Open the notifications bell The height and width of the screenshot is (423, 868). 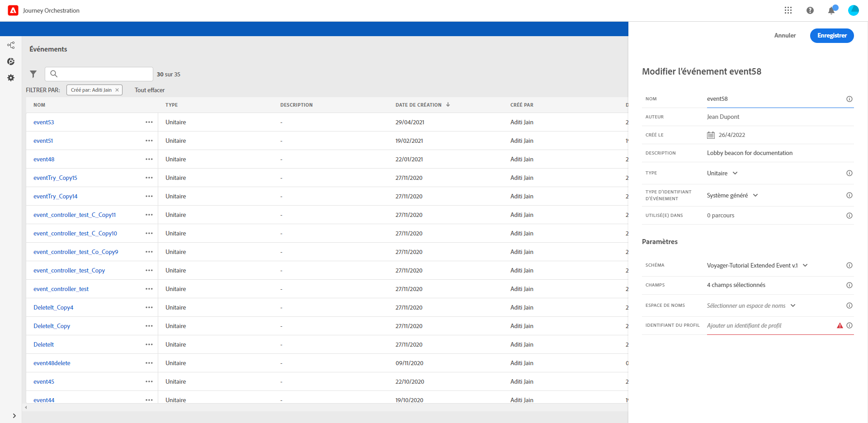coord(831,10)
